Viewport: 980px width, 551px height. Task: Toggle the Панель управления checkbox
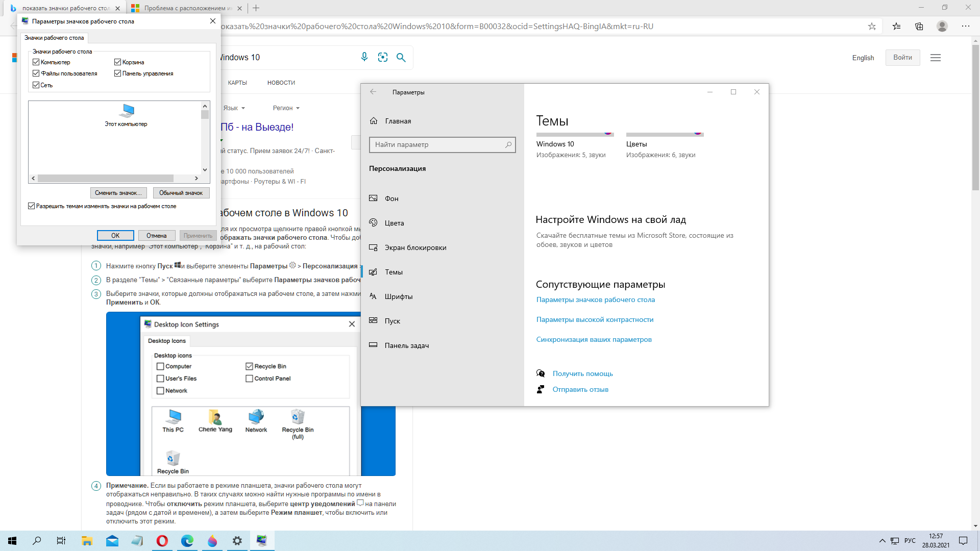tap(117, 73)
